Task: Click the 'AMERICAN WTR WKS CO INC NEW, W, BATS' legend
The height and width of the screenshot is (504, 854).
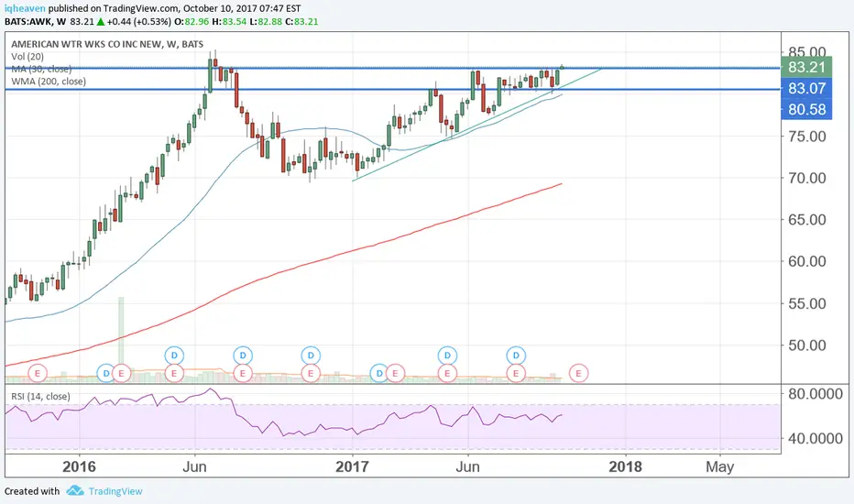Action: pos(107,44)
